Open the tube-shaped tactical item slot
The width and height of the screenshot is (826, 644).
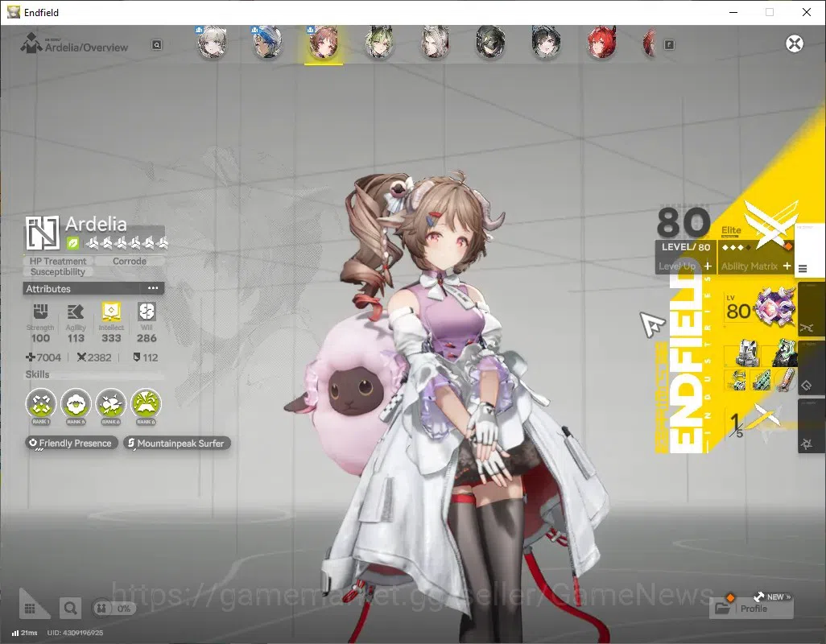[784, 380]
